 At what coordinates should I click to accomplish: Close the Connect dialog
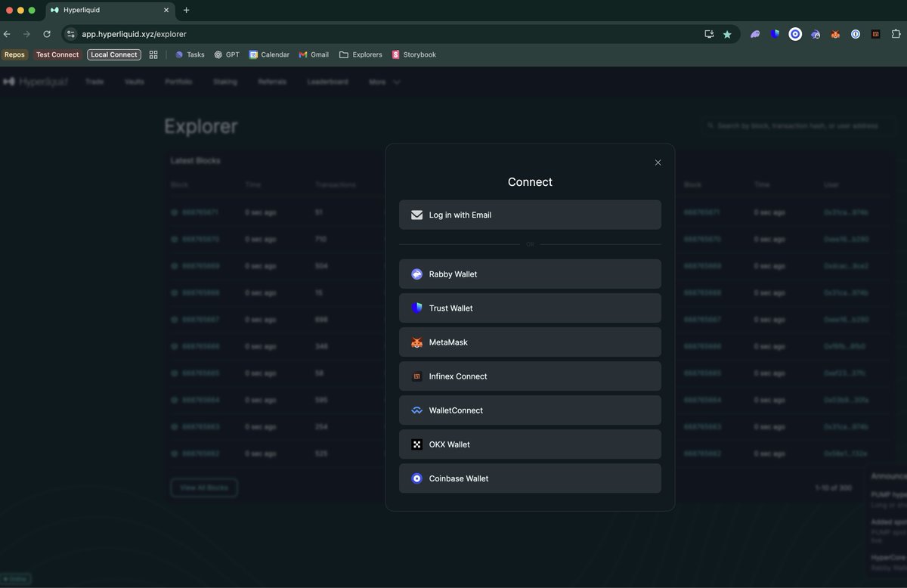[x=658, y=162]
